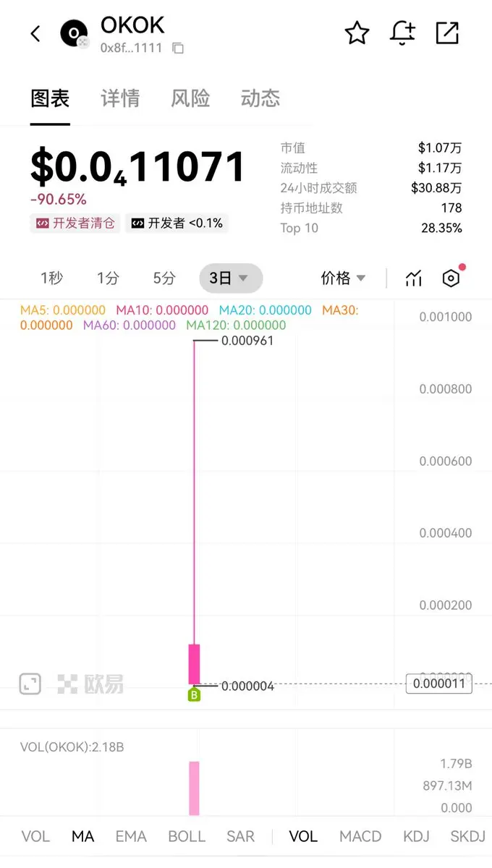Screen dimensions: 492x868
Task: Expand chart to fullscreen
Action: click(30, 684)
